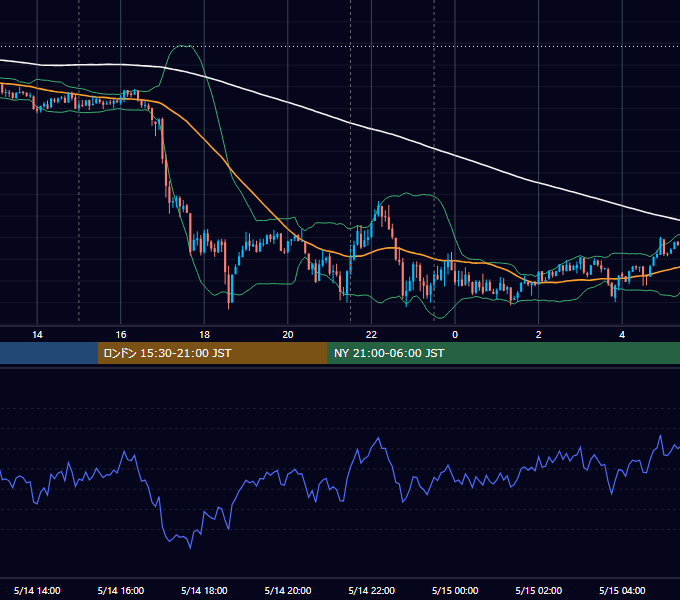Click the 5/14 16:00 oscillator axis label
The image size is (680, 600).
(x=121, y=590)
